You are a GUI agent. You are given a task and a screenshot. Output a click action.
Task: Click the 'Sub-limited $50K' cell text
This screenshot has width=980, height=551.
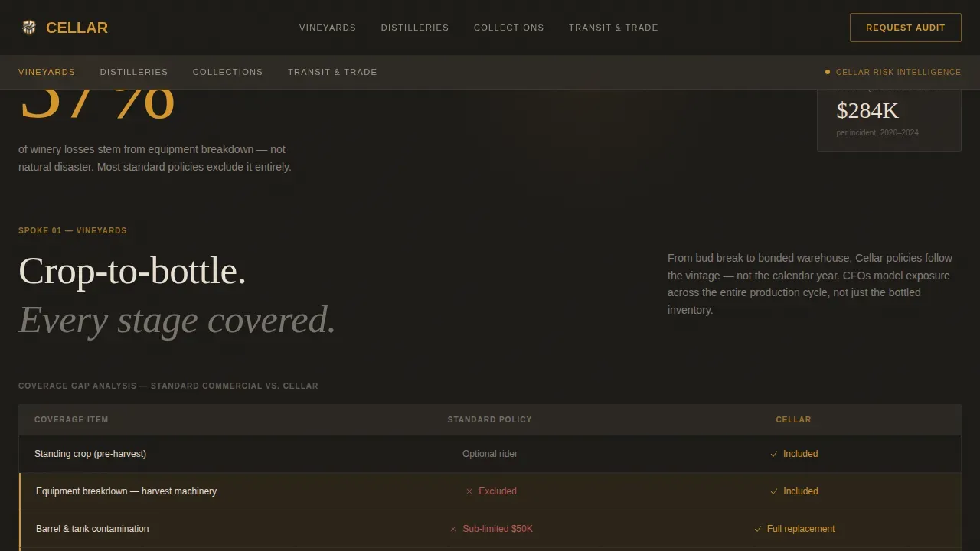[498, 529]
